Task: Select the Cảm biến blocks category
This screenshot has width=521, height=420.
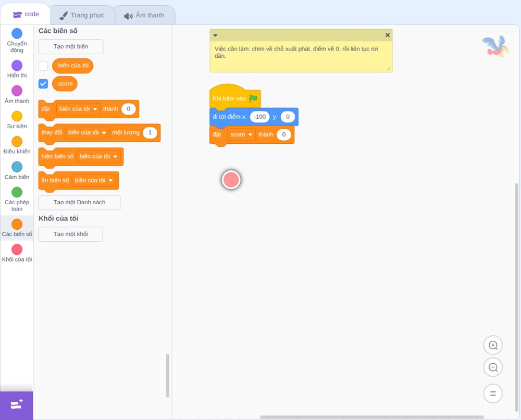Action: coord(17,171)
